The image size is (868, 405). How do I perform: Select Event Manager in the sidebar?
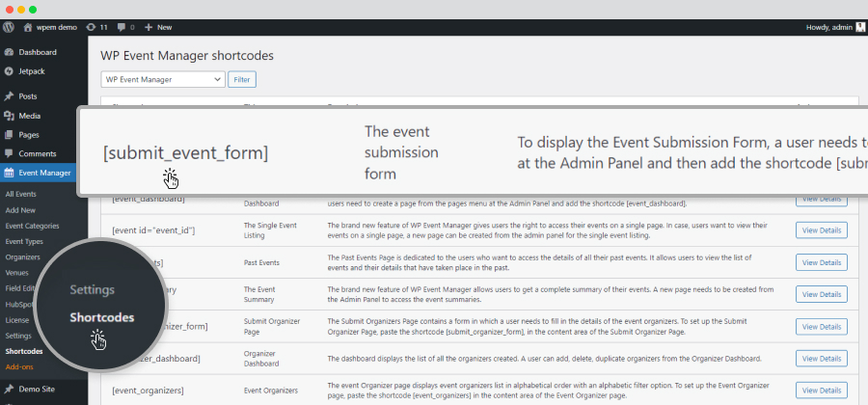click(39, 173)
